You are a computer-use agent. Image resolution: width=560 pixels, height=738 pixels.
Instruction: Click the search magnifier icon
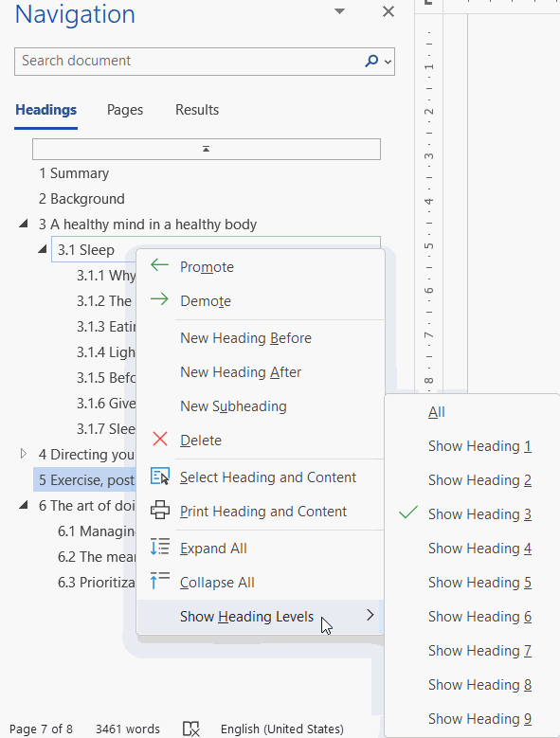click(x=371, y=61)
